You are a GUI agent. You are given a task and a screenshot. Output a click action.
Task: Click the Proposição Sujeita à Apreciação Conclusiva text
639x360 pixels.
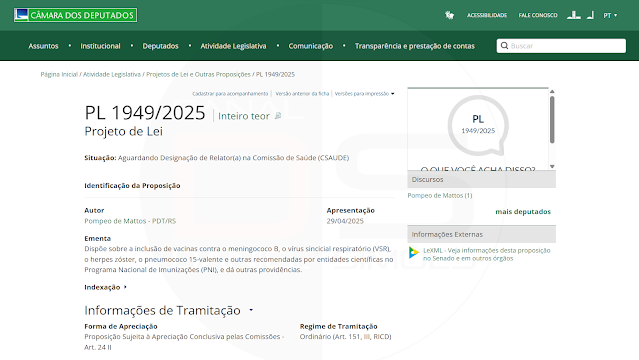[184, 342]
